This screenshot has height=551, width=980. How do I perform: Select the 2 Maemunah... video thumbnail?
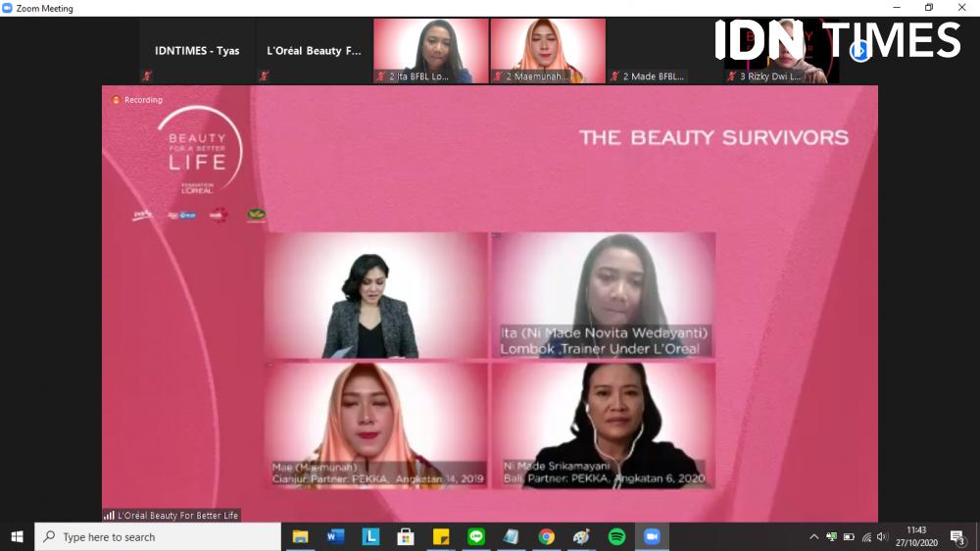548,51
